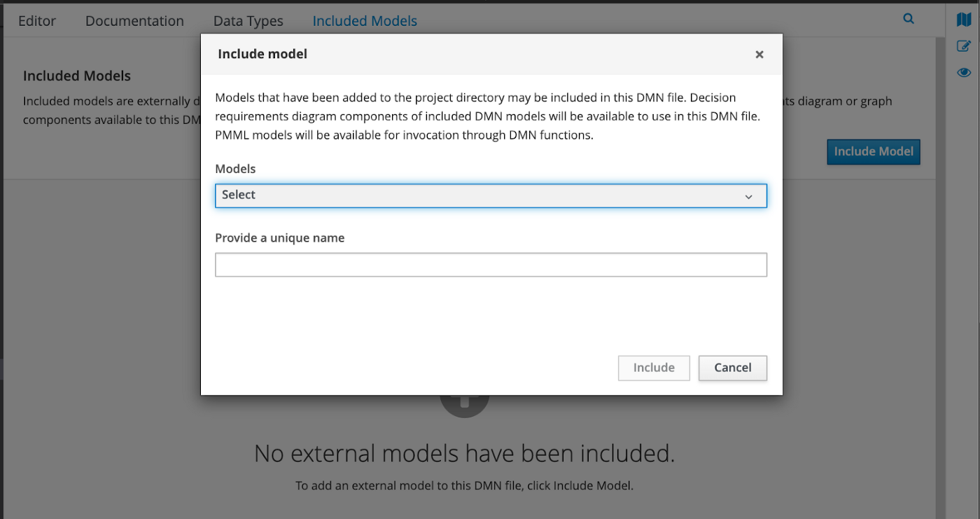This screenshot has height=519, width=980.
Task: Toggle the eye Preview icon in sidebar
Action: 964,72
